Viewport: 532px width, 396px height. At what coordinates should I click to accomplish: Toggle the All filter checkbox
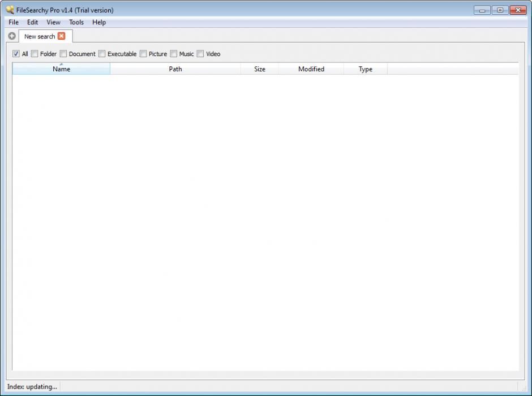(16, 54)
